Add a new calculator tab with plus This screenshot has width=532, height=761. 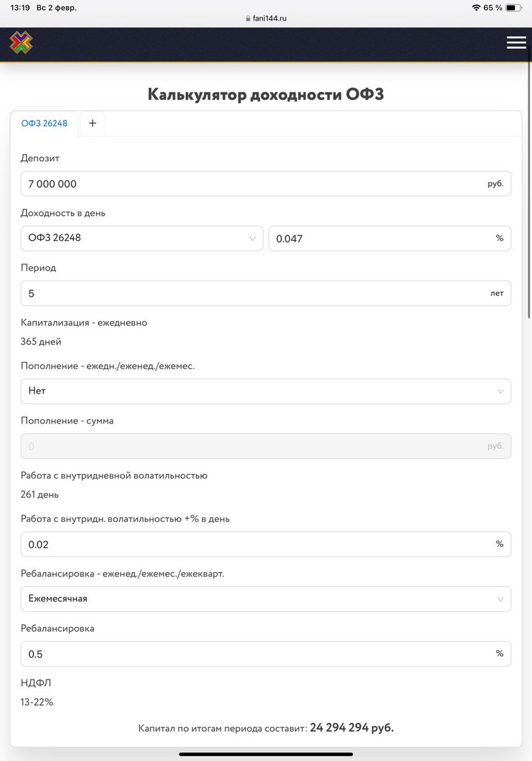coord(92,124)
